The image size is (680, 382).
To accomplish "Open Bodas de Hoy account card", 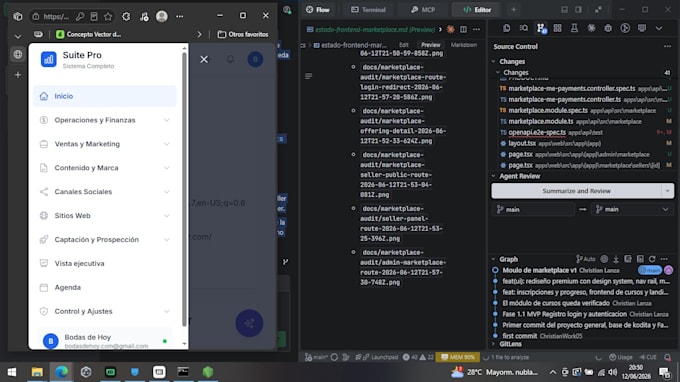I will coord(105,340).
